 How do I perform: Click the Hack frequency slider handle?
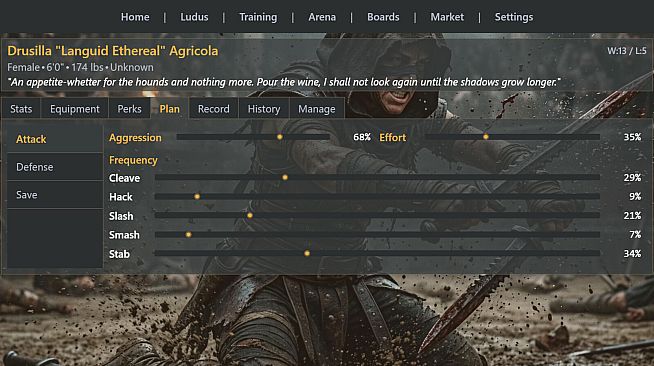pyautogui.click(x=197, y=196)
